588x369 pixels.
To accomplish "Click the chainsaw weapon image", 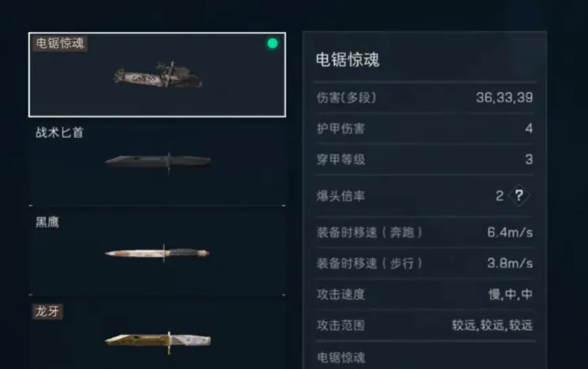I will coord(158,74).
